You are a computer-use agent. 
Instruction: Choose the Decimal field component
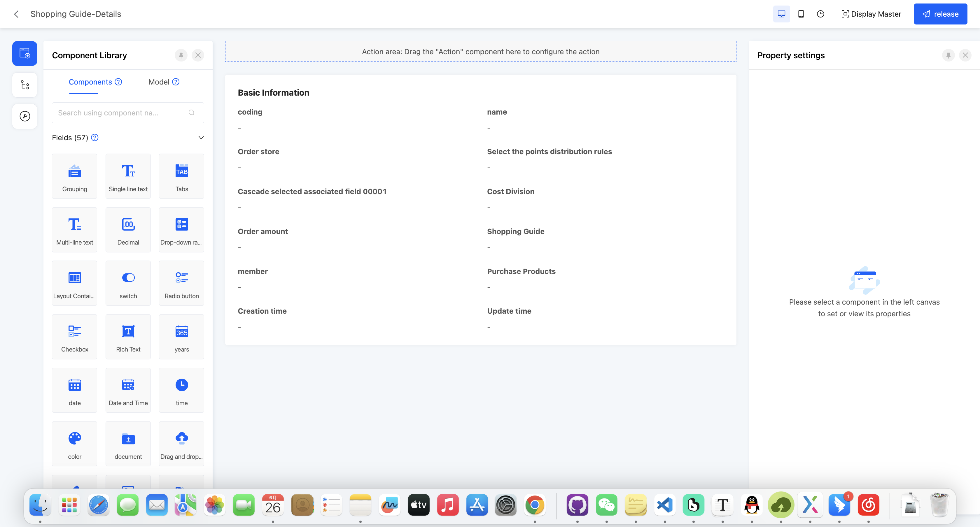point(128,230)
